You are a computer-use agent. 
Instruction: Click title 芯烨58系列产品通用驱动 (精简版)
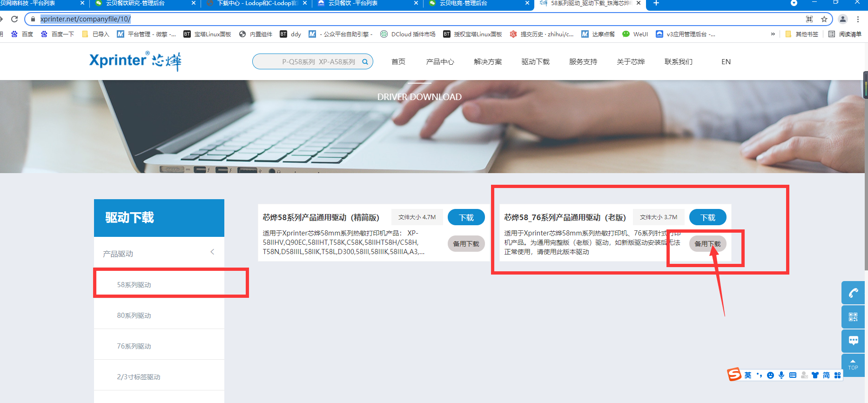point(321,217)
